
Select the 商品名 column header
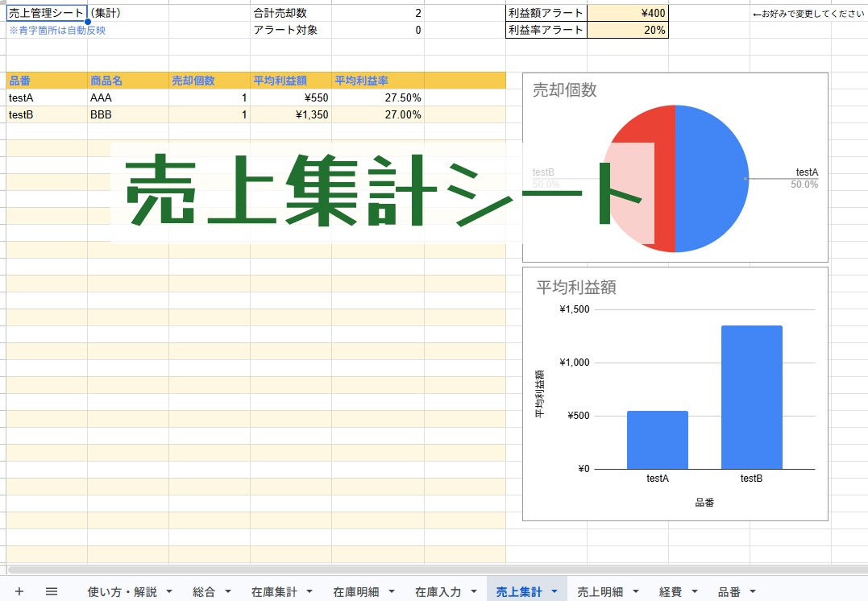click(128, 81)
